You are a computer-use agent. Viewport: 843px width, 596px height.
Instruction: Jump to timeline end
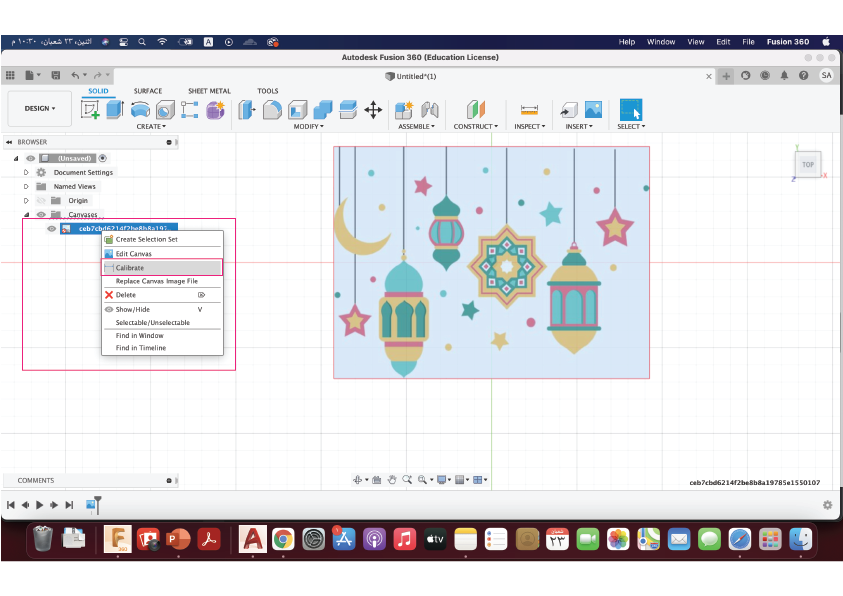click(69, 505)
